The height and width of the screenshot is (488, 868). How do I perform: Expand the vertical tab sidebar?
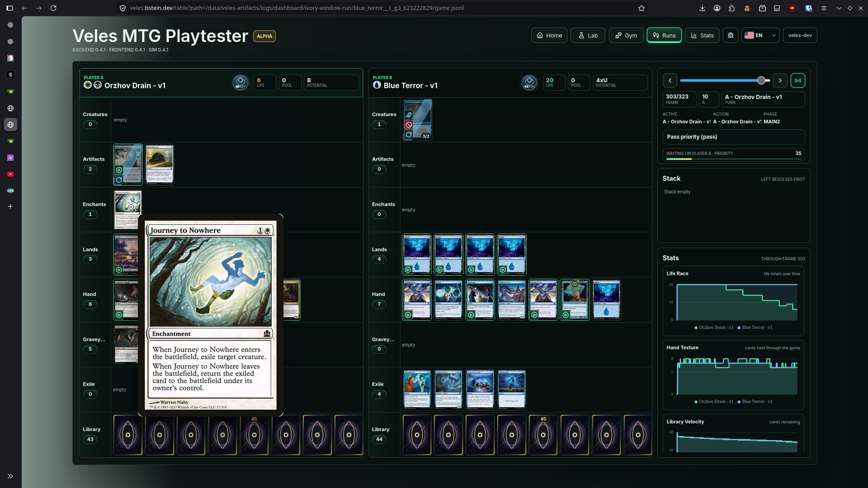click(10, 476)
